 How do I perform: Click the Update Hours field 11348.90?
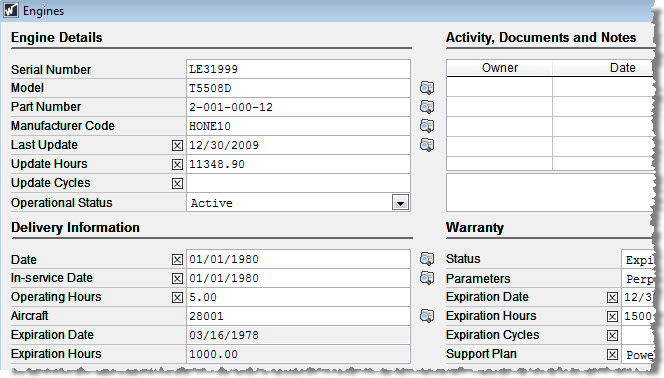click(298, 164)
